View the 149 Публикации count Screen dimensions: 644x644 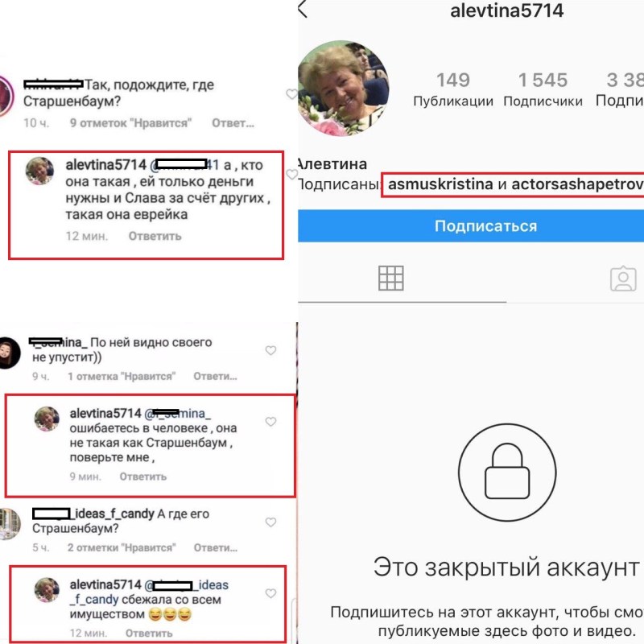click(453, 89)
